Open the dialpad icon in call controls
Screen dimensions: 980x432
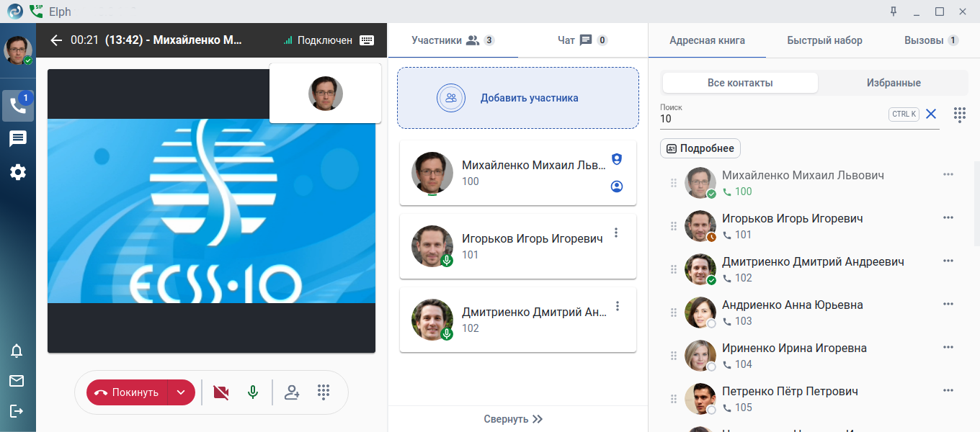(324, 392)
